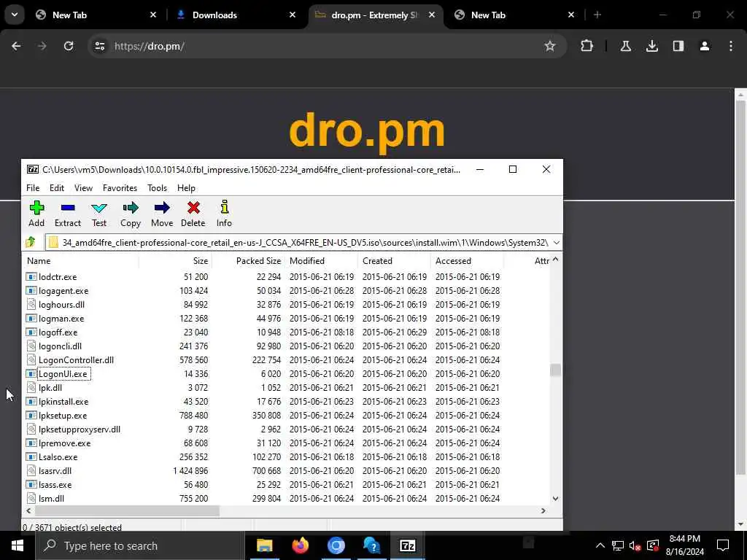The image size is (747, 560).
Task: Open the Help menu
Action: pos(186,188)
